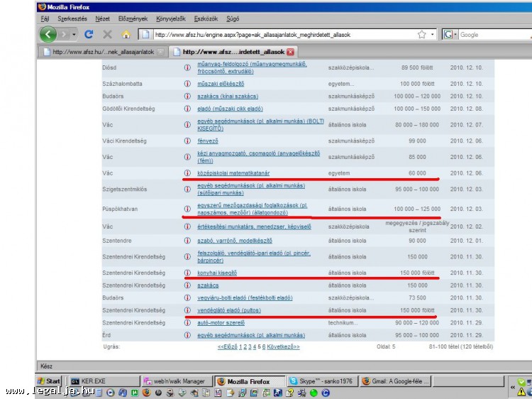Switch to the first nek_allasajanlatok tab
Viewport: 532px width, 399px height.
[x=103, y=52]
